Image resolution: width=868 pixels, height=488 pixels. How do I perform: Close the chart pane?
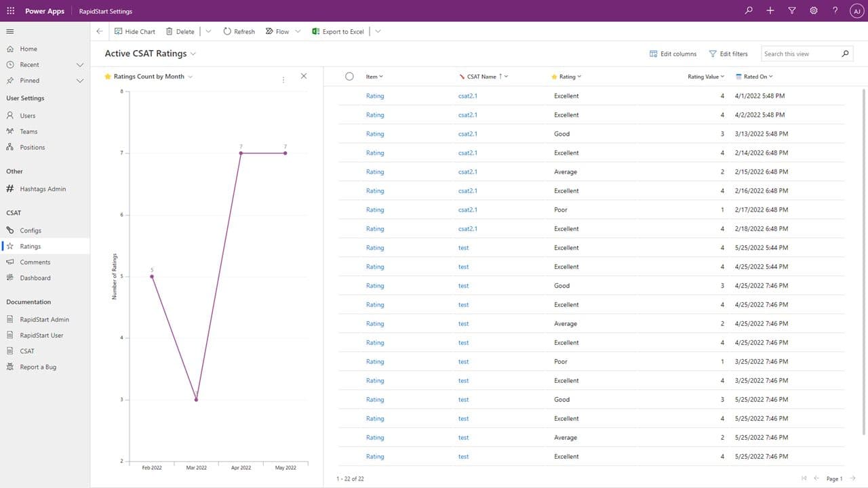[303, 77]
